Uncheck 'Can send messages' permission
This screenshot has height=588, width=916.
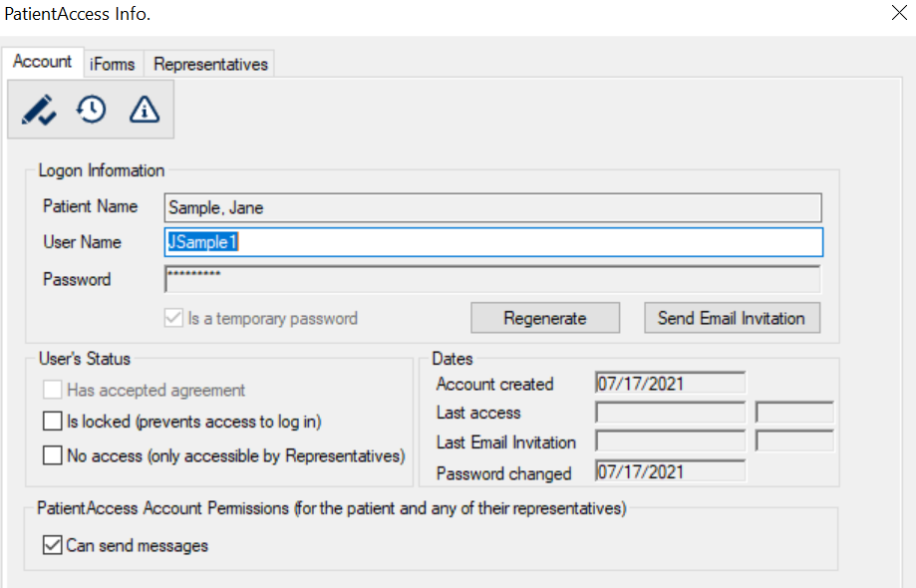(x=53, y=545)
